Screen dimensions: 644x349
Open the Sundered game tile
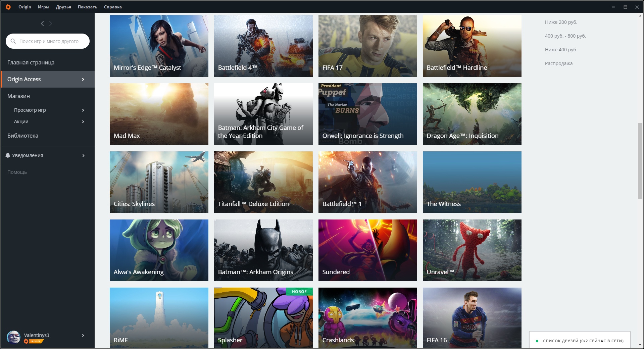click(x=368, y=250)
